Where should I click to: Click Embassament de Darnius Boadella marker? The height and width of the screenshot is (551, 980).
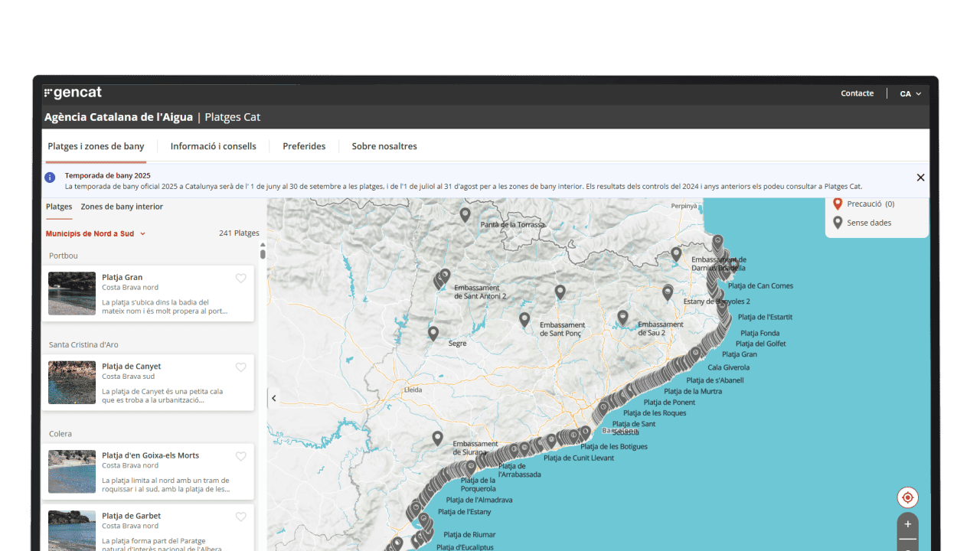pyautogui.click(x=676, y=254)
